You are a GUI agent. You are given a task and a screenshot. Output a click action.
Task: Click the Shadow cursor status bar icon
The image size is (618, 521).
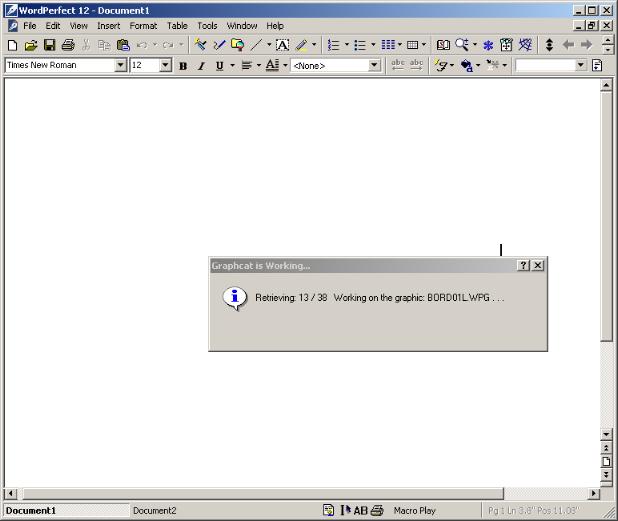click(x=346, y=510)
